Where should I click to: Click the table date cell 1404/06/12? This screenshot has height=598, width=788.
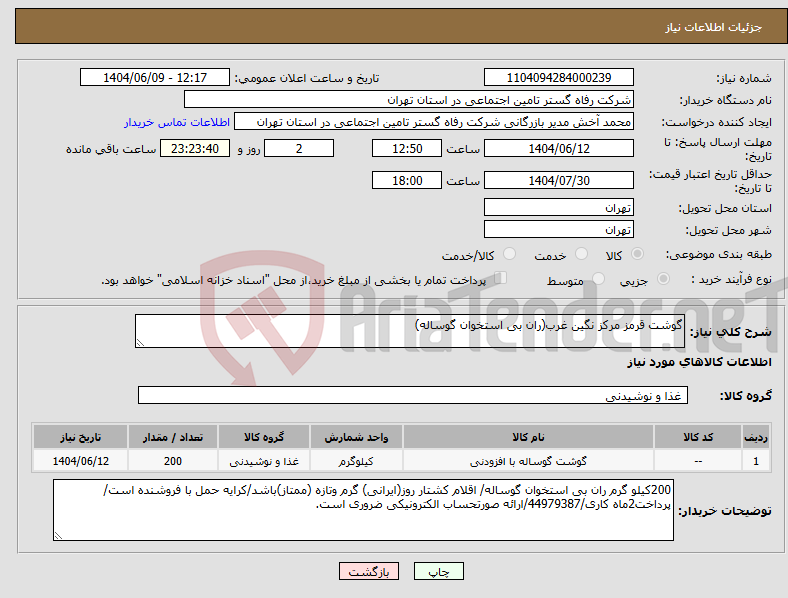80,461
